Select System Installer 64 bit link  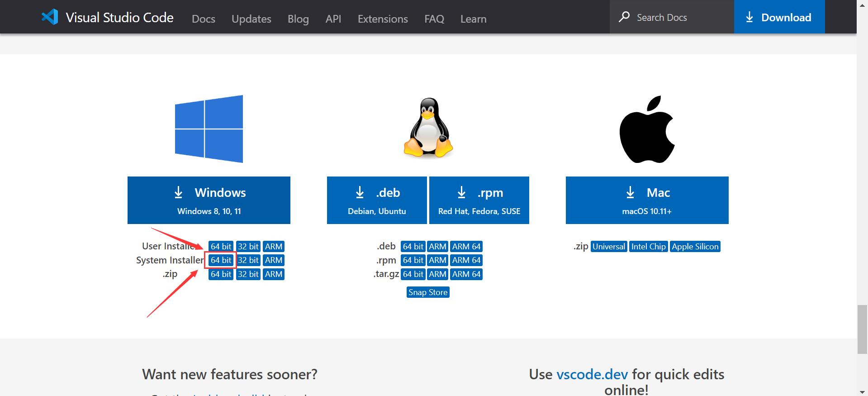[x=221, y=260]
